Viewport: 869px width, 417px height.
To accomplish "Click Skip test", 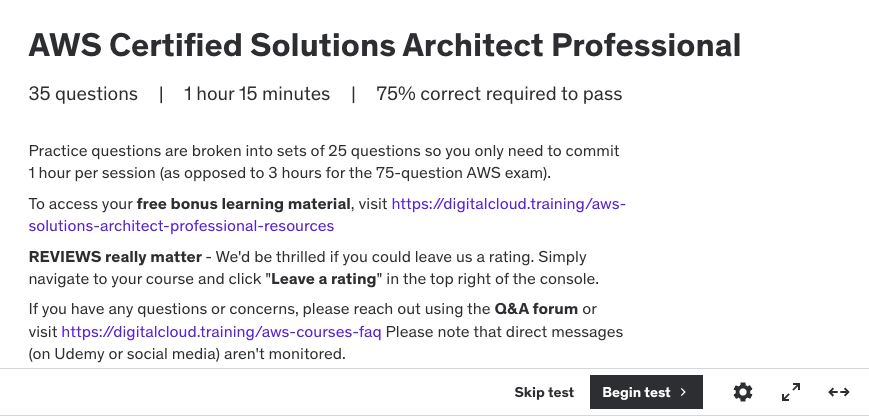I will [x=544, y=392].
